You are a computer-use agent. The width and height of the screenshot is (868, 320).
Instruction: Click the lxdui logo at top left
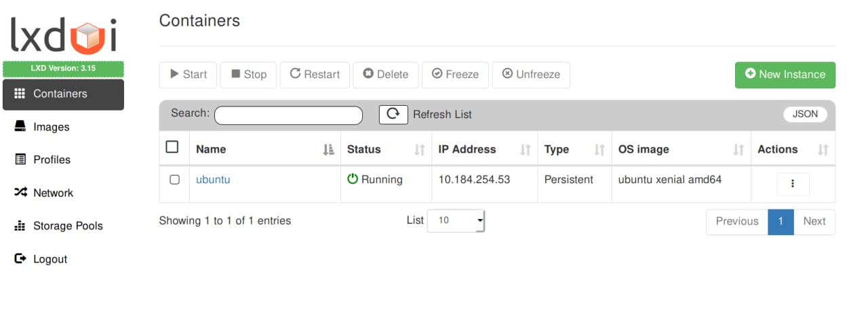(x=64, y=35)
